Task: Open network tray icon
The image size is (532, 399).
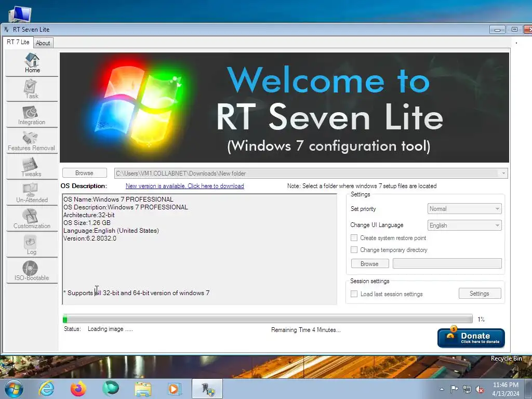Action: pos(467,389)
